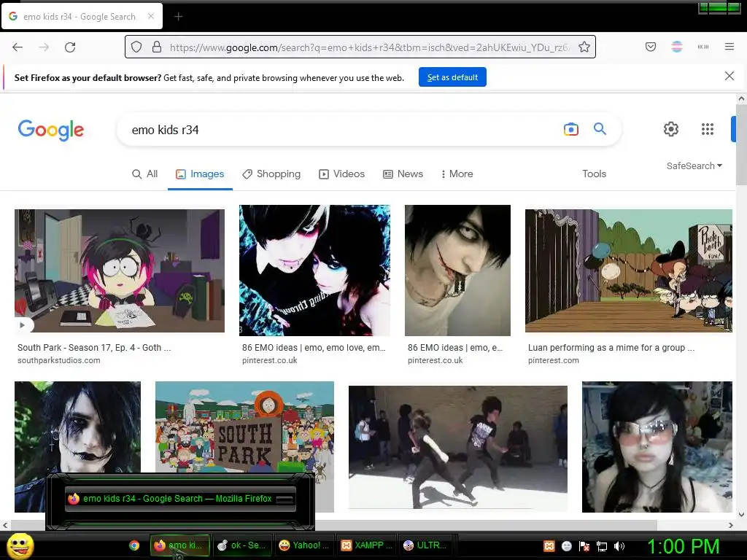Open the people dancing outdoors thumbnail
The height and width of the screenshot is (560, 747).
[458, 447]
